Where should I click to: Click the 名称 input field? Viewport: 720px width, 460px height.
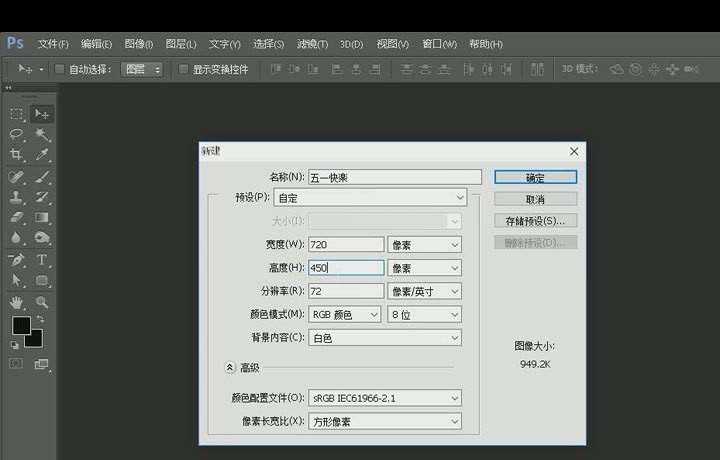[395, 177]
